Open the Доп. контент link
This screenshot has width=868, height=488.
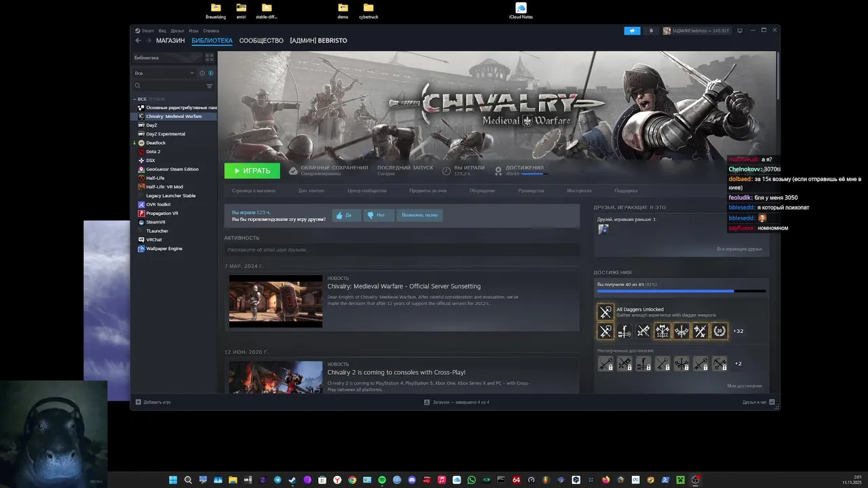(311, 191)
